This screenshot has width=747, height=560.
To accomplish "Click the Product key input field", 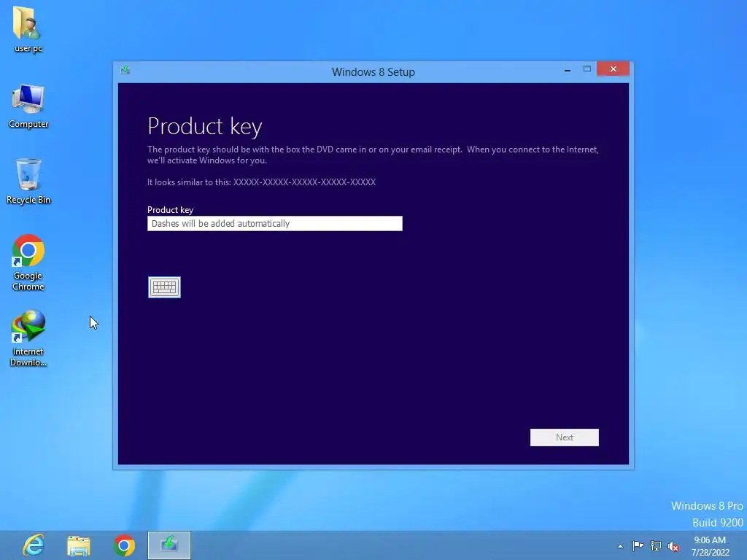I will coord(275,223).
